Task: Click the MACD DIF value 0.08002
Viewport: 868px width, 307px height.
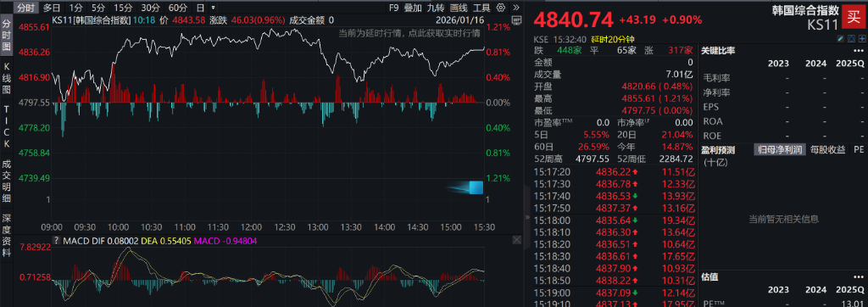Action: (122, 241)
